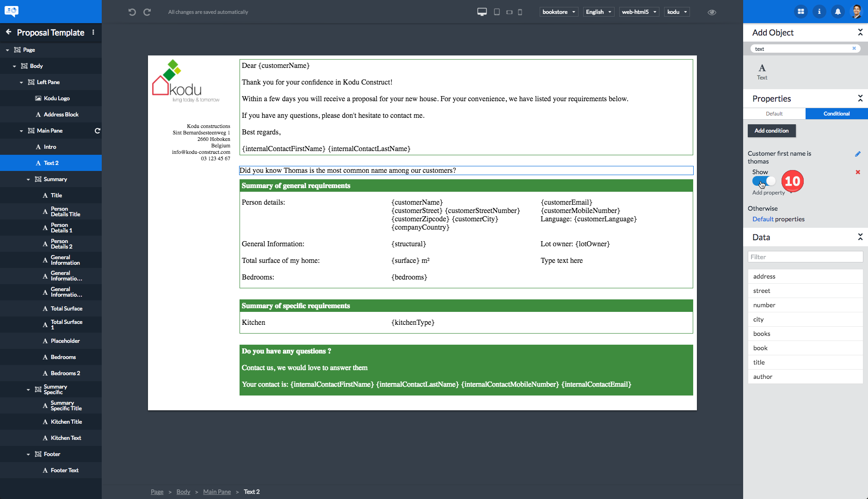Screen dimensions: 868x499
Task: Select the Kodu Logo tree item
Action: 51,98
